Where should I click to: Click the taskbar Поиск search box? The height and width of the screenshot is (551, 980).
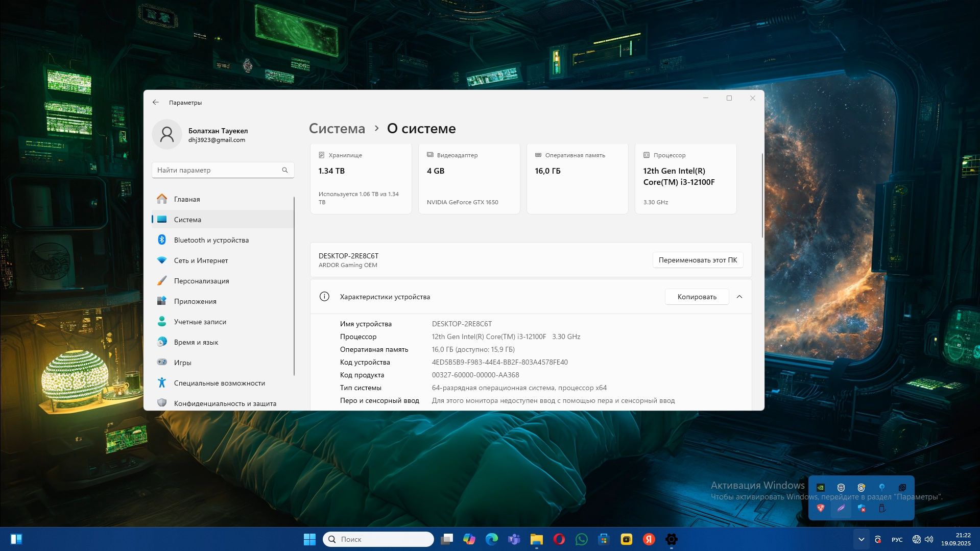[x=378, y=539]
